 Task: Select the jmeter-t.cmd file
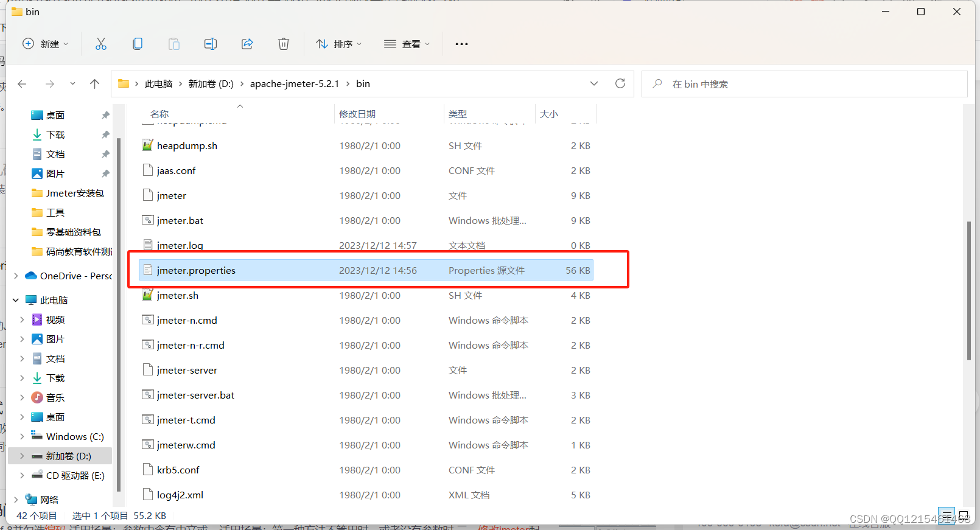366,420
